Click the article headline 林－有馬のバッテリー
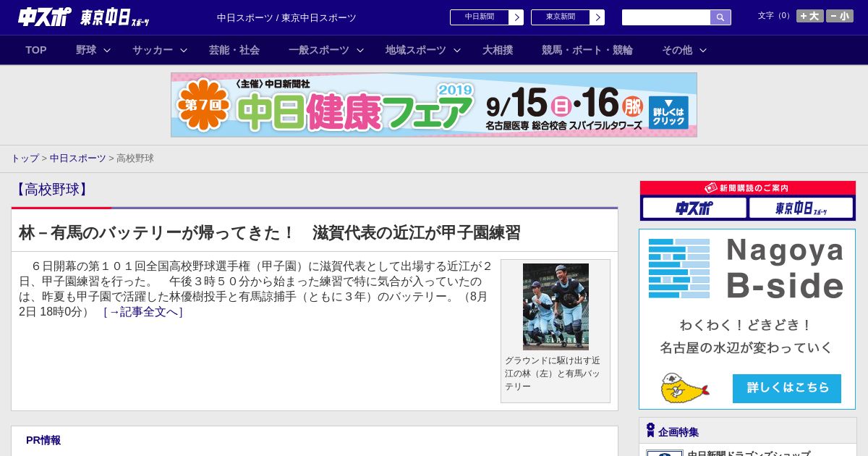 270,233
